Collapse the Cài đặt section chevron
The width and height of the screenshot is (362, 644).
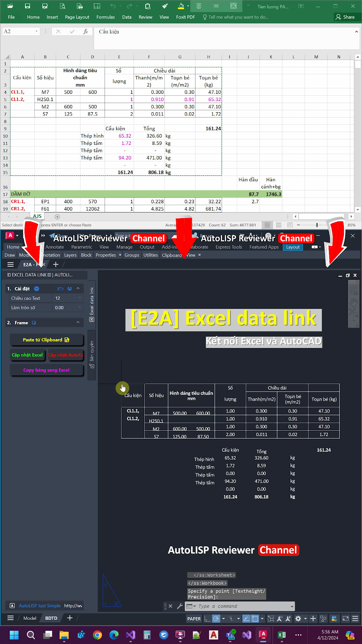[78, 289]
